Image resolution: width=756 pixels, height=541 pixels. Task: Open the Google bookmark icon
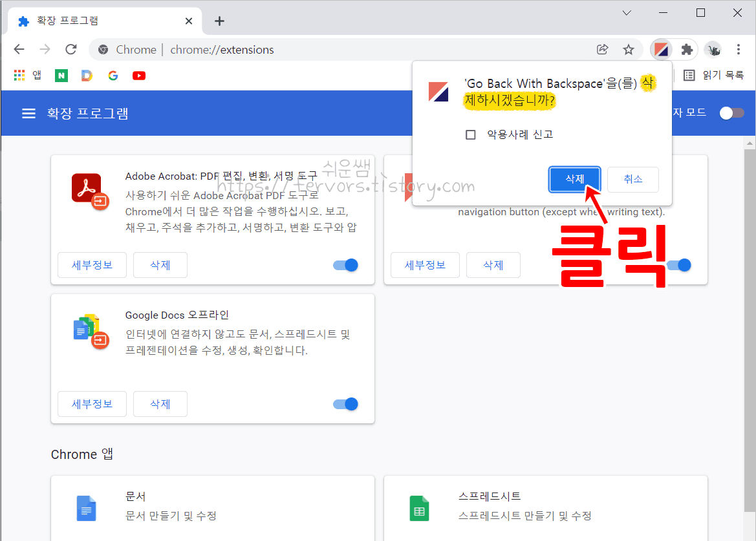113,76
